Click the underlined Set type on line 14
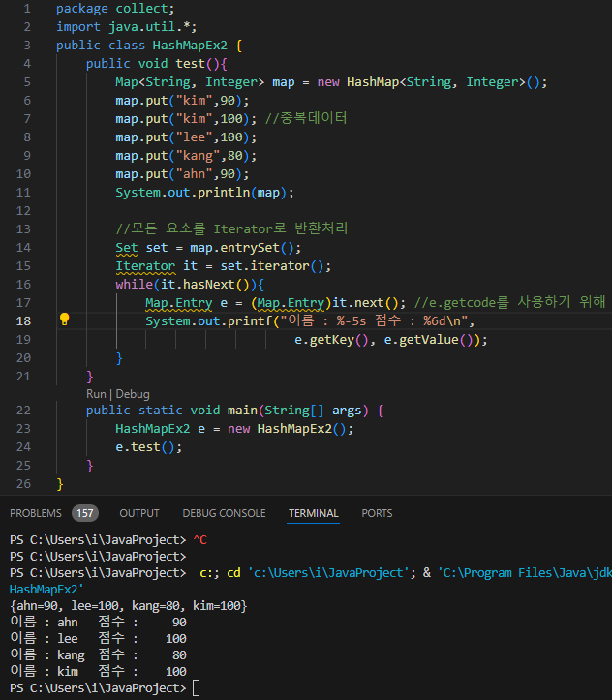The width and height of the screenshot is (612, 700). (127, 248)
